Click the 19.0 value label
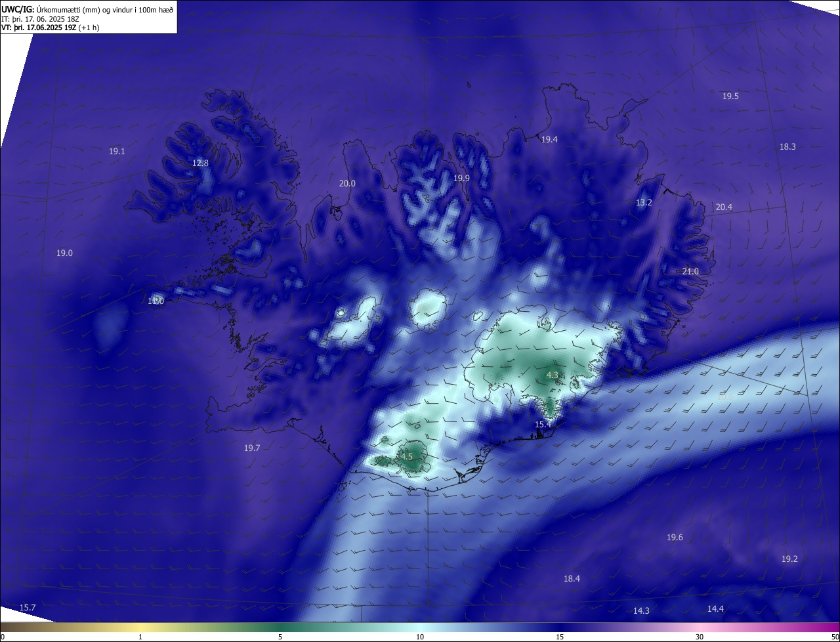Image resolution: width=840 pixels, height=642 pixels. 64,253
